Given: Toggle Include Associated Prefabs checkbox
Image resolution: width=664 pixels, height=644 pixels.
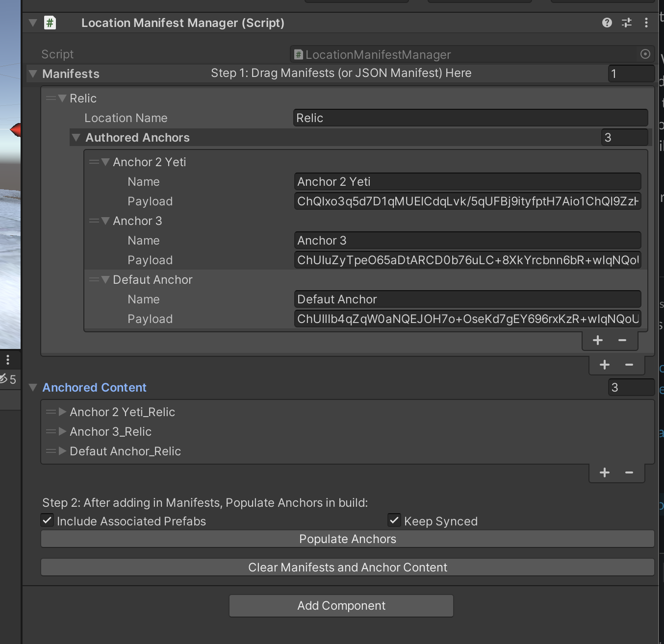Looking at the screenshot, I should 48,520.
